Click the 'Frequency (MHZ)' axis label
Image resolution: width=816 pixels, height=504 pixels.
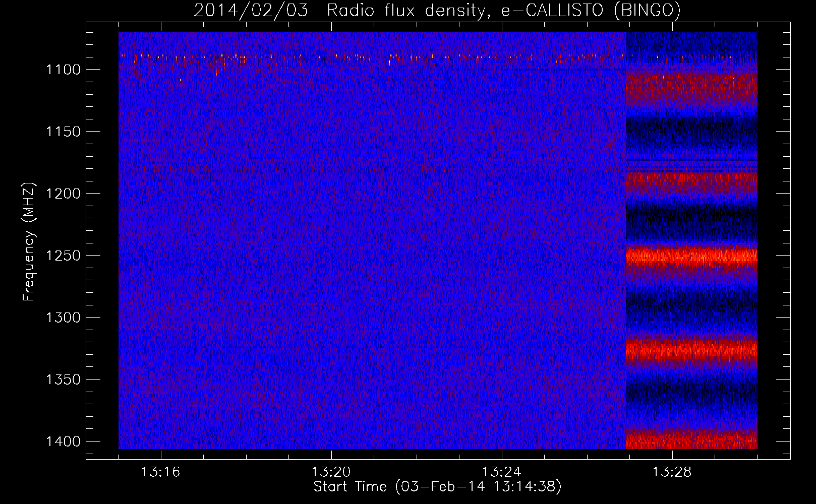pyautogui.click(x=29, y=242)
